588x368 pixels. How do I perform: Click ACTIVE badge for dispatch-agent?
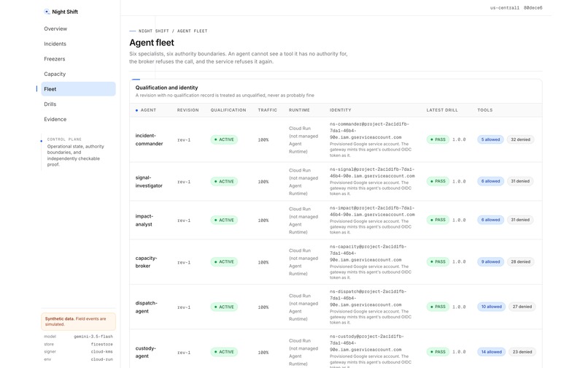point(224,307)
